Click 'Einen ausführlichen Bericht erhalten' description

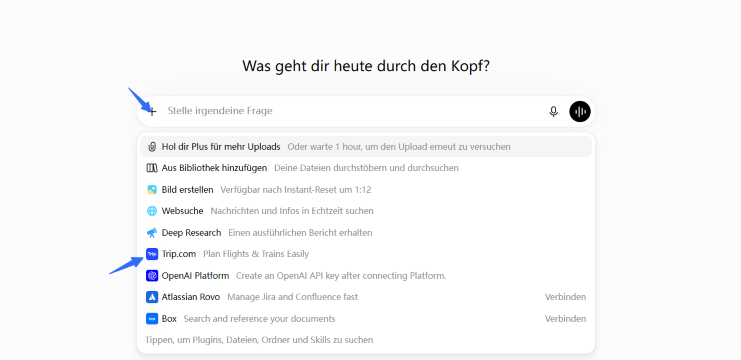[300, 233]
